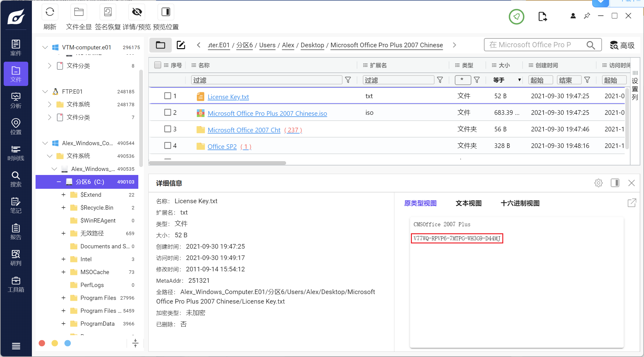The image size is (644, 357).
Task: Open the 分析 sidebar section
Action: click(x=16, y=100)
